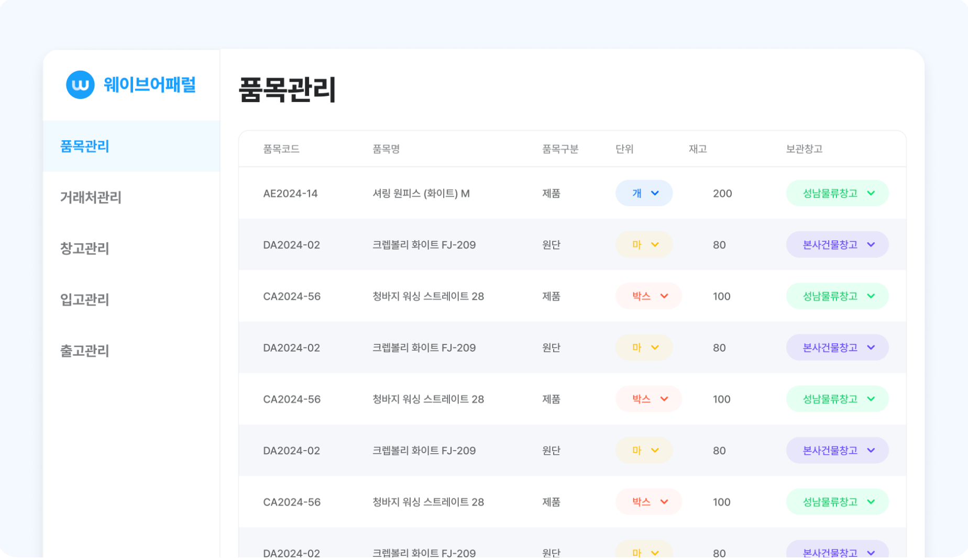Screen dimensions: 968x560
Task: Click the active 품목관리 sidebar item
Action: [x=85, y=147]
